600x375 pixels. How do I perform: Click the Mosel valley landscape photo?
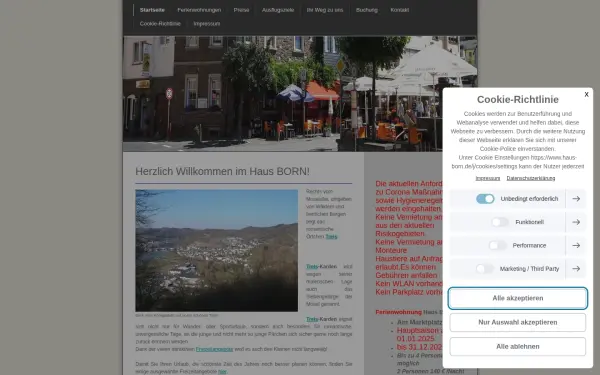tap(217, 251)
